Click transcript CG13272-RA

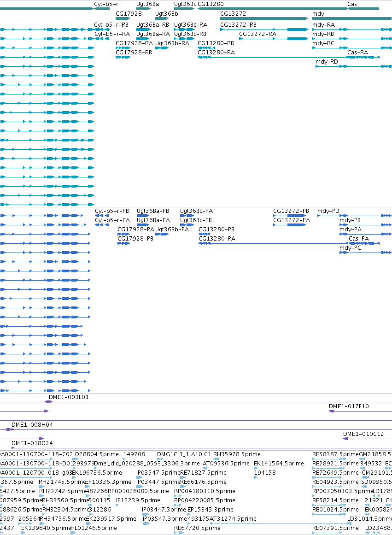(x=257, y=34)
